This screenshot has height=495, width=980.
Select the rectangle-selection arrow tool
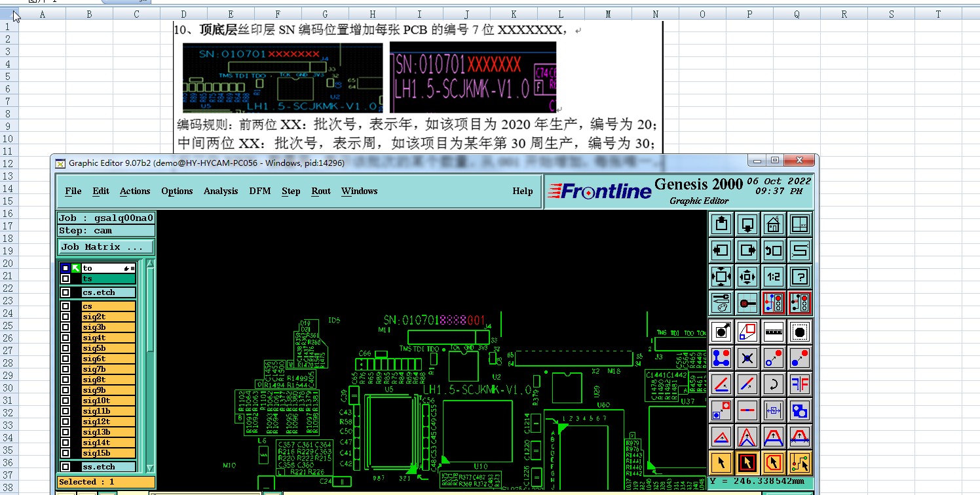tap(747, 463)
